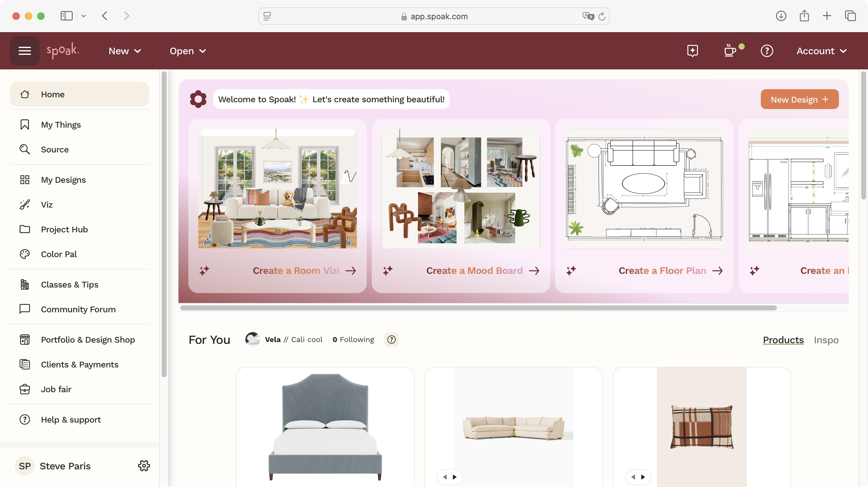
Task: Select the My Things bookmark icon
Action: click(24, 124)
